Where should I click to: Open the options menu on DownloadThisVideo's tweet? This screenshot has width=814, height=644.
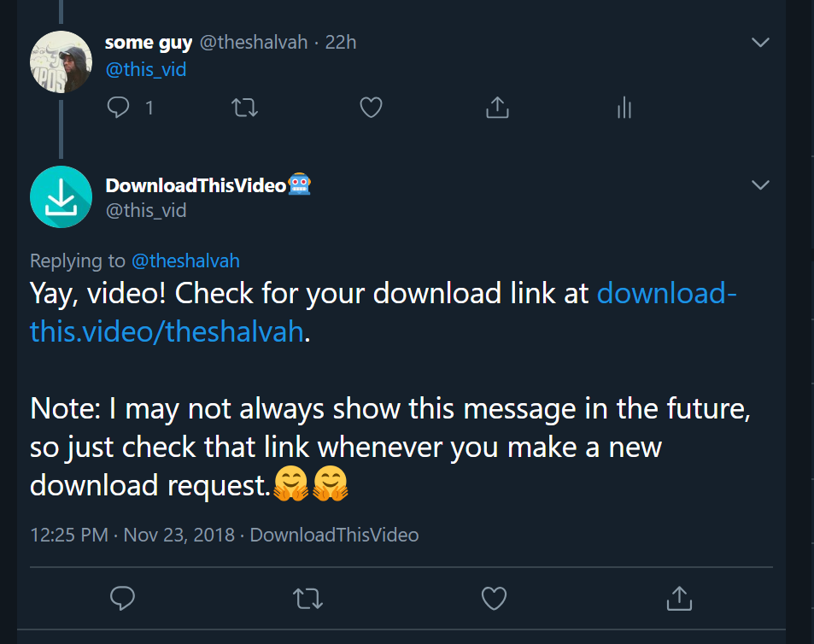click(760, 184)
